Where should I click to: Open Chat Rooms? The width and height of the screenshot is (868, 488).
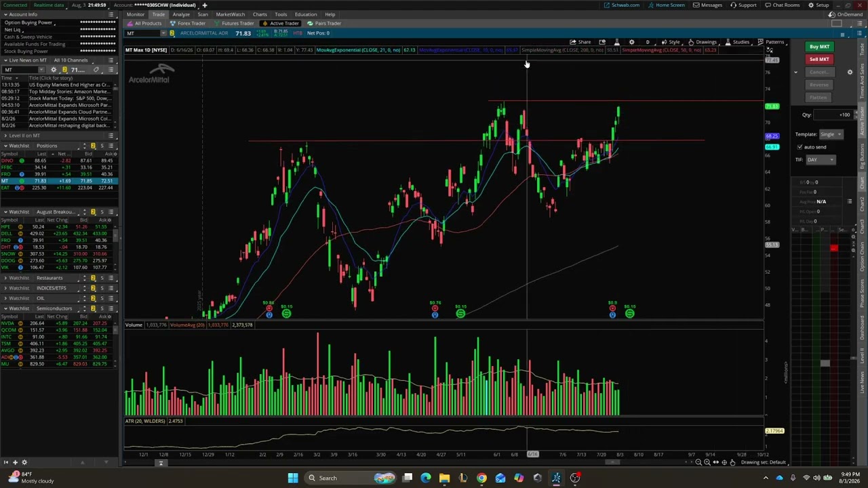pos(782,5)
